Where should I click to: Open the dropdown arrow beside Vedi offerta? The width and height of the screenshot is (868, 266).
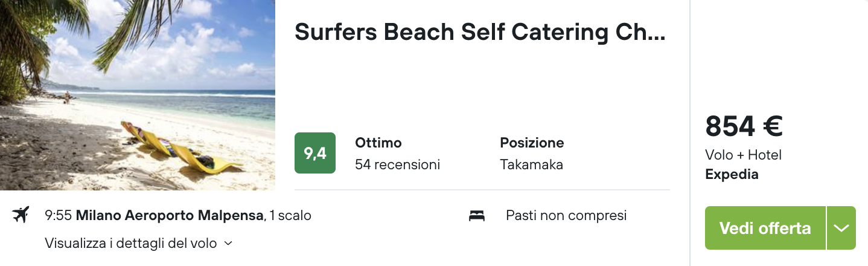841,228
